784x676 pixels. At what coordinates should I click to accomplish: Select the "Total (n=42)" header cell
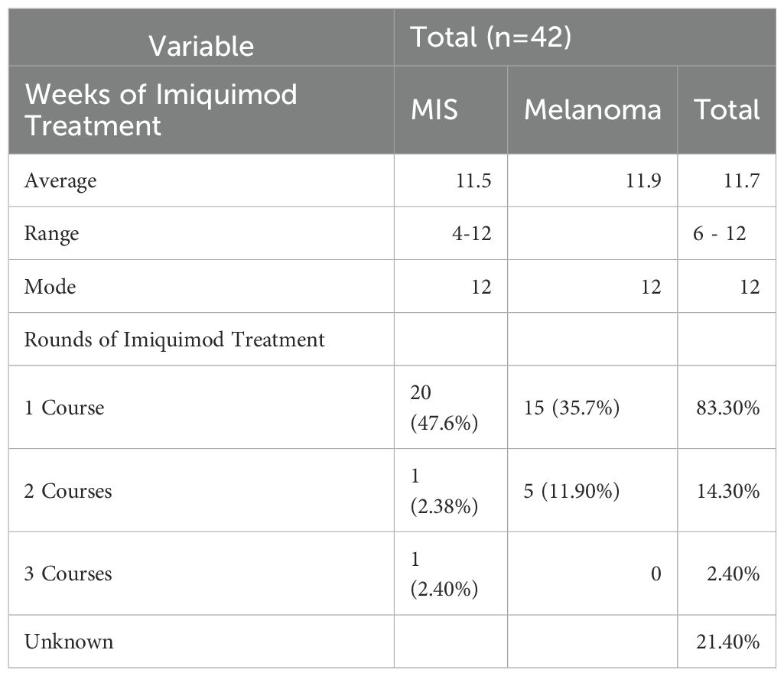click(x=490, y=37)
